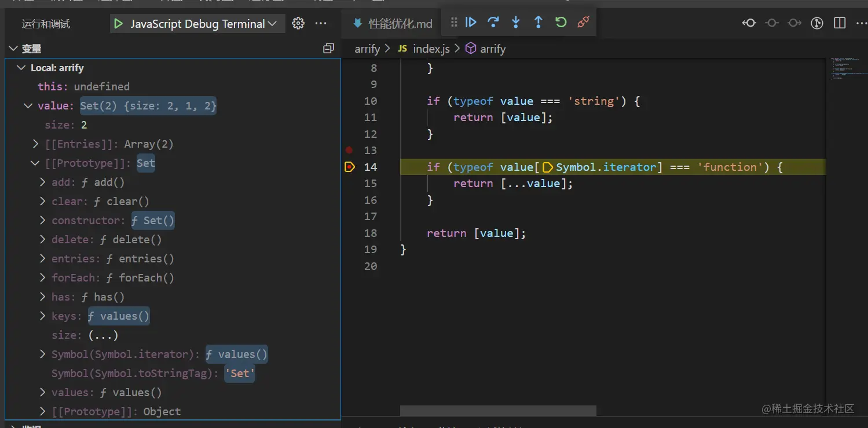This screenshot has width=868, height=428.
Task: Click the 运行和调试 panel title
Action: click(x=46, y=24)
